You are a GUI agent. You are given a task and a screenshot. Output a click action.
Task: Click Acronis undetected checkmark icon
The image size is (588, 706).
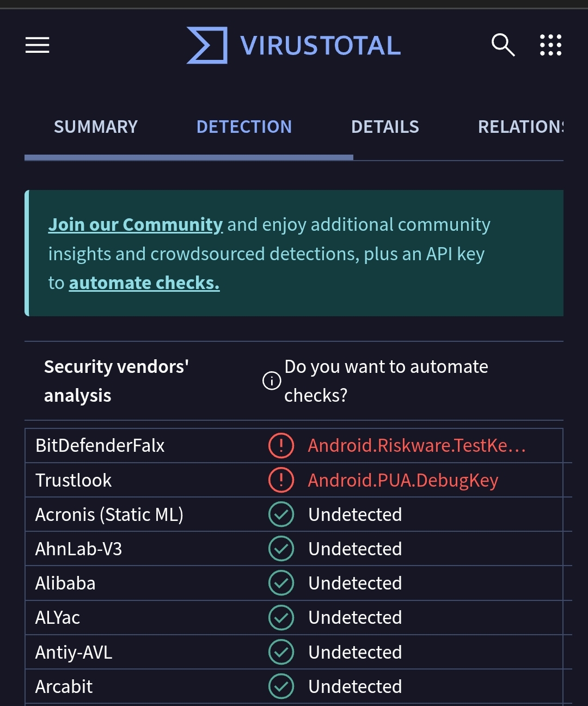pos(281,514)
